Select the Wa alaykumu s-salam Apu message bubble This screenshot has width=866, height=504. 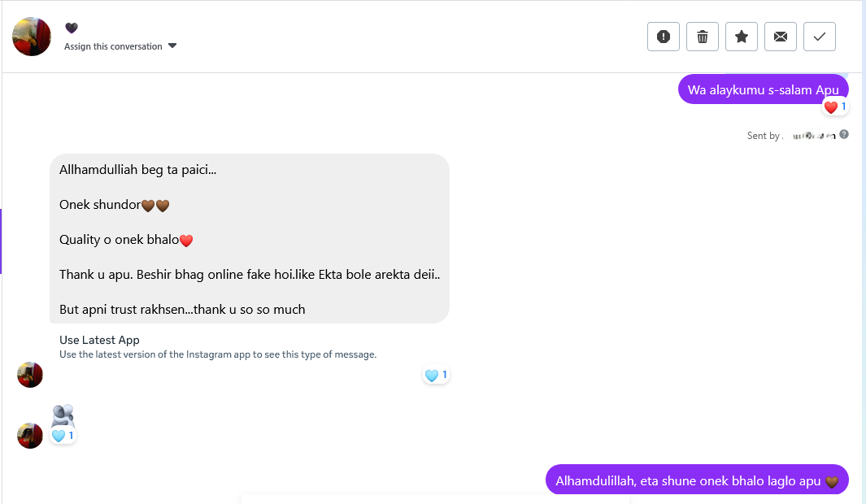tap(763, 89)
